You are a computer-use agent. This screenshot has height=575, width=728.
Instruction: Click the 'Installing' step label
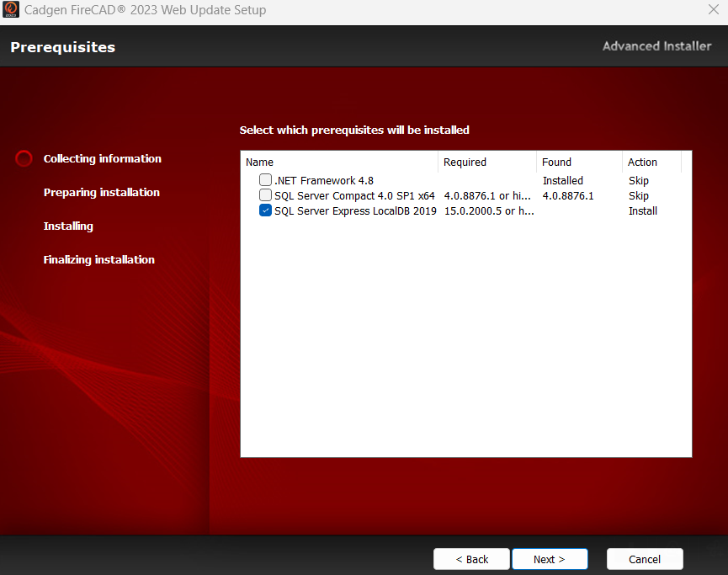68,226
